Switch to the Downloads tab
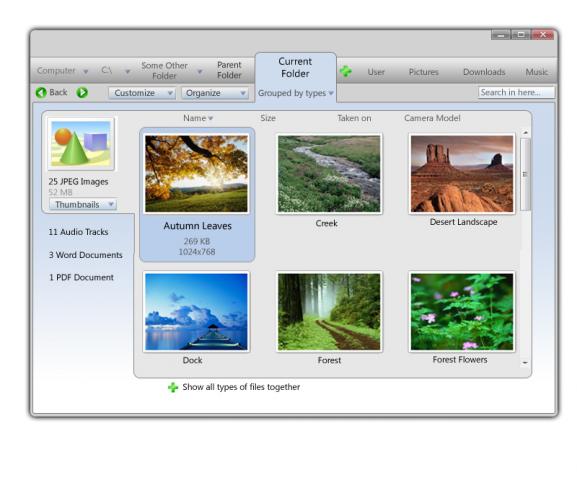The image size is (577, 480). coord(484,72)
